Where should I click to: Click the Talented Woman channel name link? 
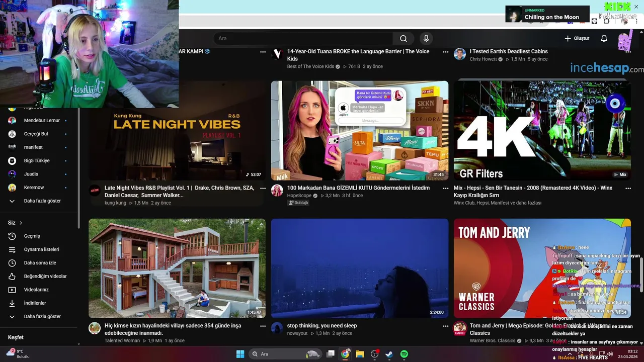pyautogui.click(x=122, y=341)
